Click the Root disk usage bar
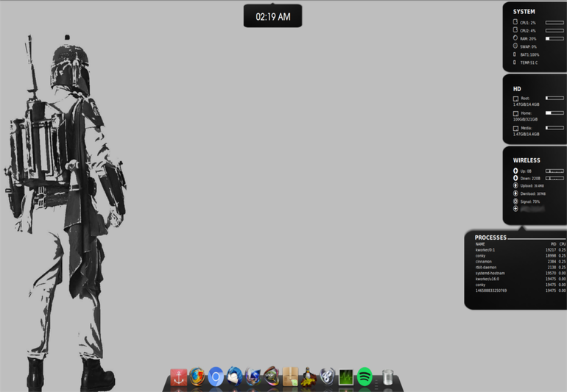This screenshot has height=392, width=567. (554, 98)
